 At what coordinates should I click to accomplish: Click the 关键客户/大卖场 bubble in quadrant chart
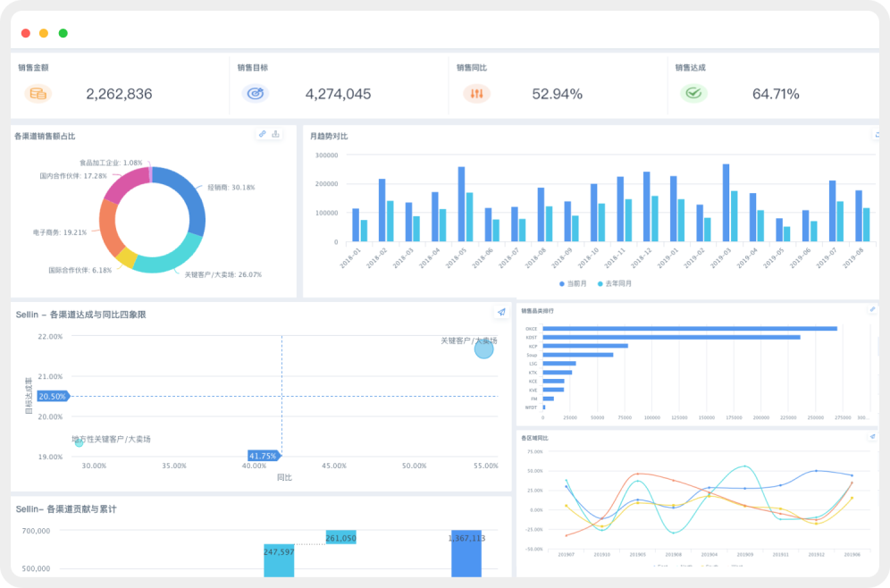point(483,349)
